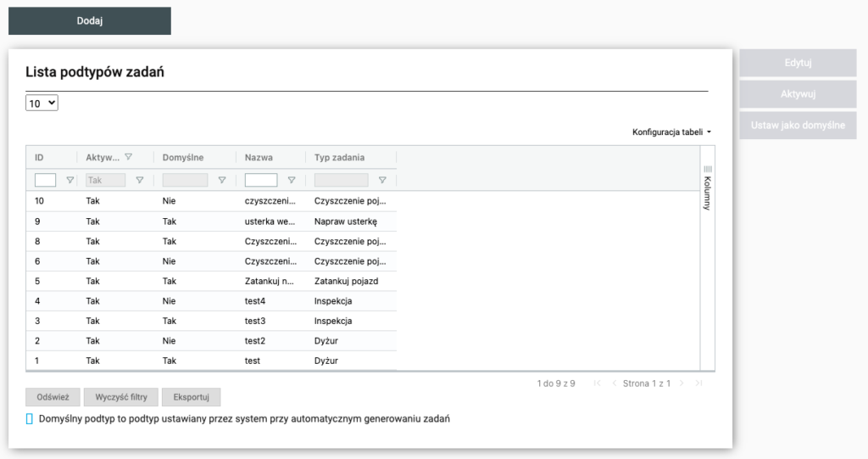Click the active filter icon in the Aktywny header
Viewport: 868px width, 459px height.
[129, 157]
